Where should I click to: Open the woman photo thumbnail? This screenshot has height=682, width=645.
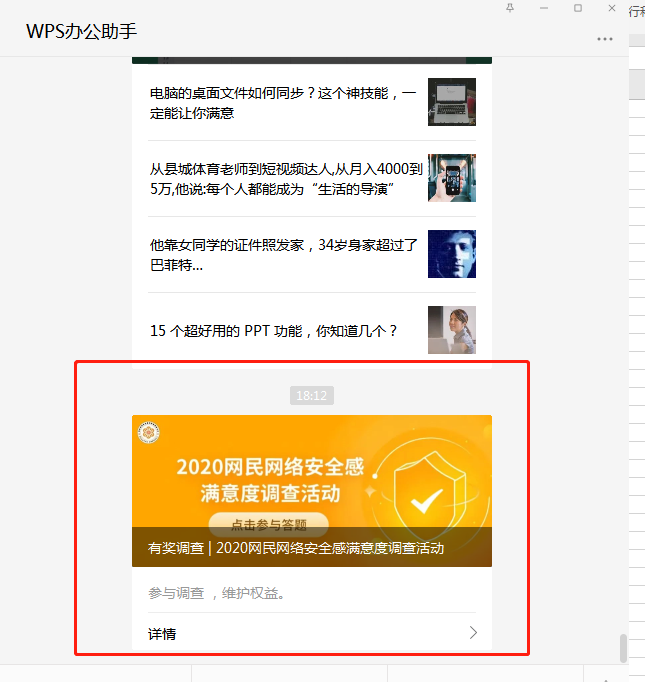click(451, 330)
